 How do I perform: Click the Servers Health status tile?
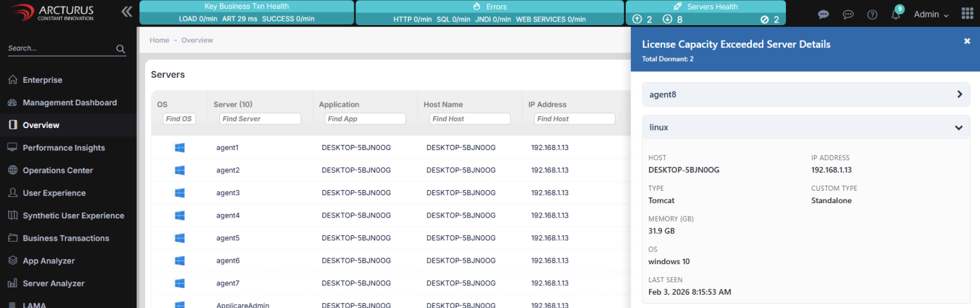tap(705, 13)
